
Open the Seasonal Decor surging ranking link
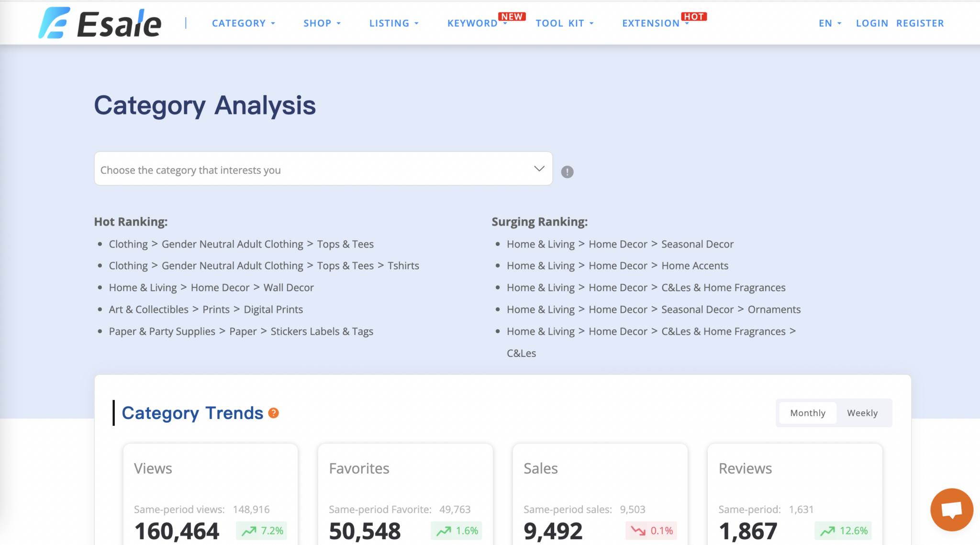point(697,244)
